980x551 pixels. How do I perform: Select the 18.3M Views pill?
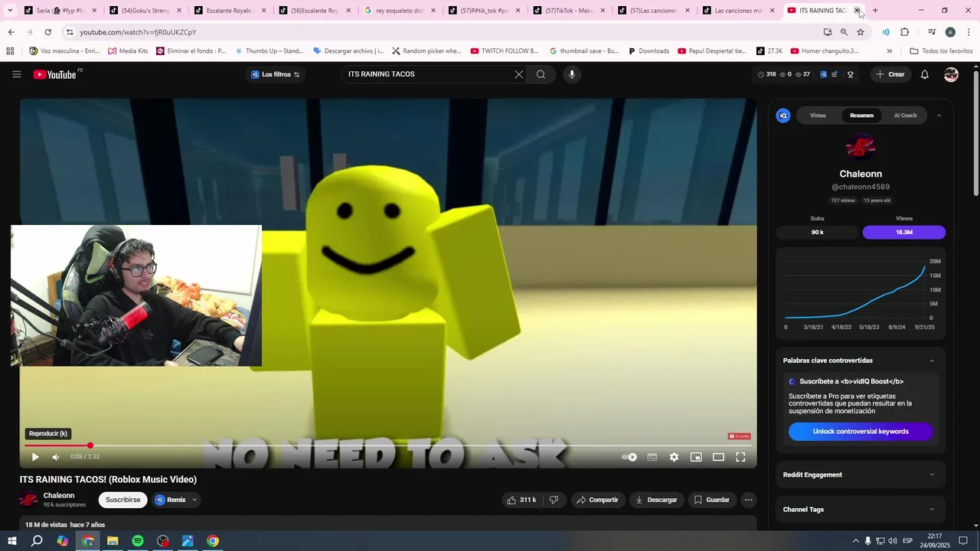[904, 232]
